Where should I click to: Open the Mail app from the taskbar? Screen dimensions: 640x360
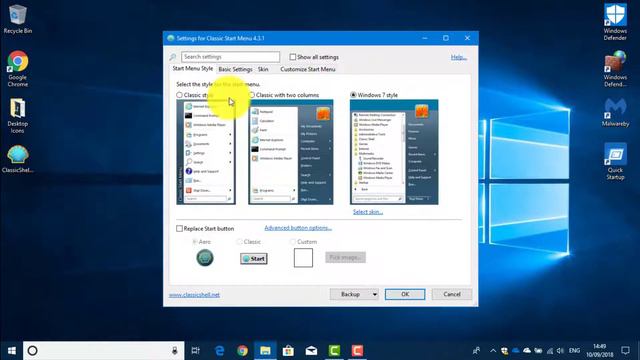[311, 351]
